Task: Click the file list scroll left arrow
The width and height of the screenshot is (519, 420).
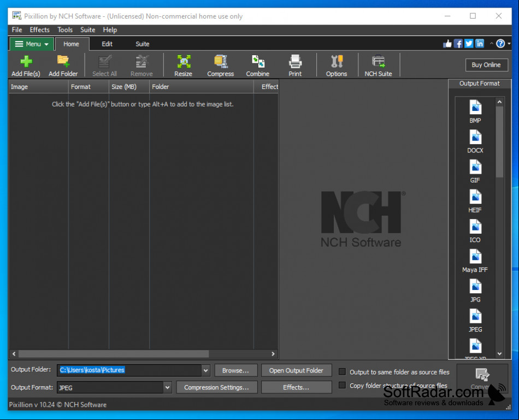Action: click(x=14, y=354)
